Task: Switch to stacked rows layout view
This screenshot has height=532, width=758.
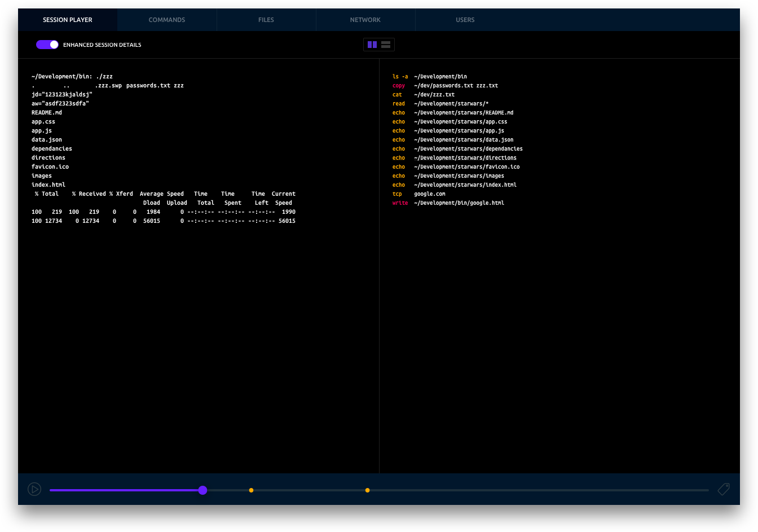Action: tap(386, 45)
